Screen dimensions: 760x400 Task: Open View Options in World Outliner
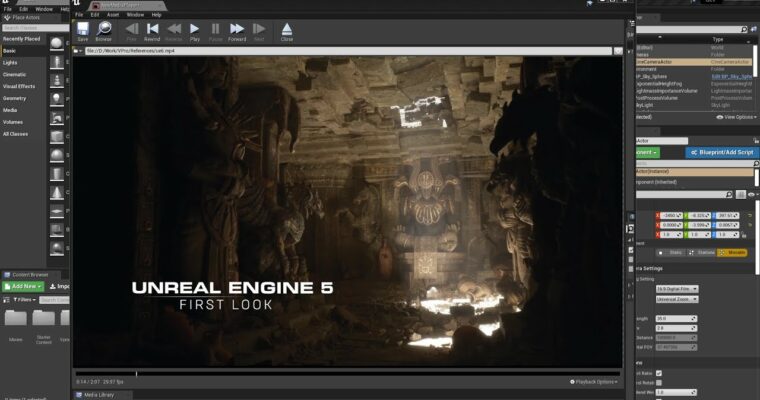(736, 117)
